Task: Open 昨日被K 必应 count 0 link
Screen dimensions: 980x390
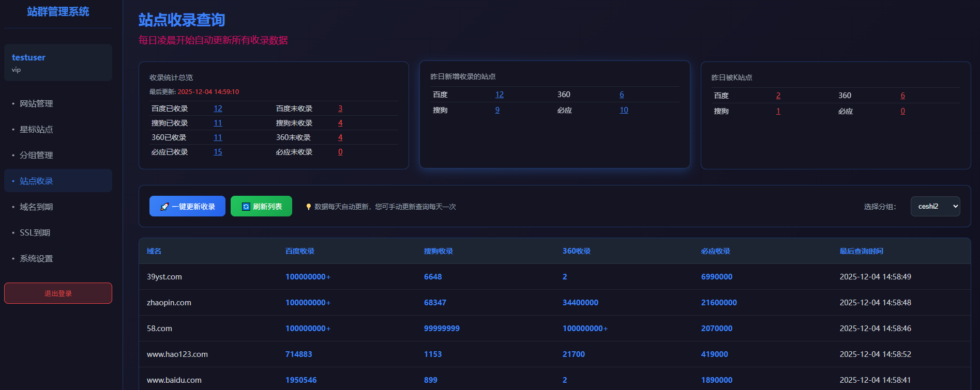Action: pos(903,111)
